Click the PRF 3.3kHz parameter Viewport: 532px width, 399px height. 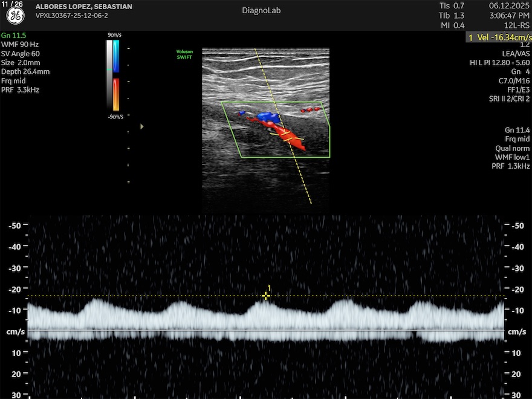21,89
